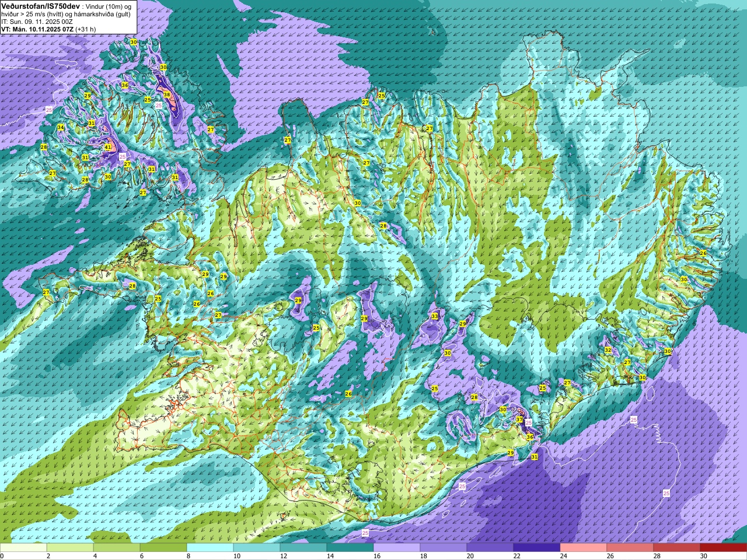Click the scale tick label 0
Viewport: 747px width, 560px height.
coord(2,556)
